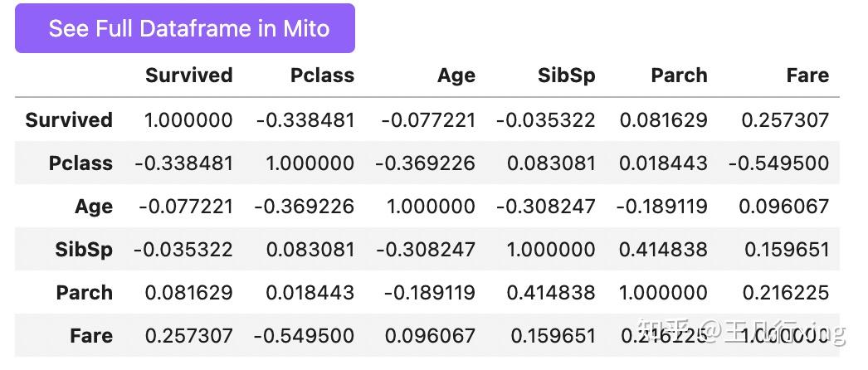Click the Age row's Pclass cell
Viewport: 868px width, 370px height.
point(304,206)
